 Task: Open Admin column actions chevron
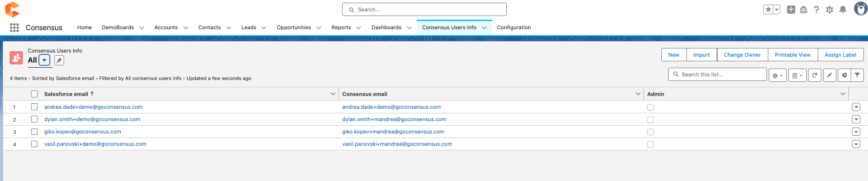[x=843, y=94]
